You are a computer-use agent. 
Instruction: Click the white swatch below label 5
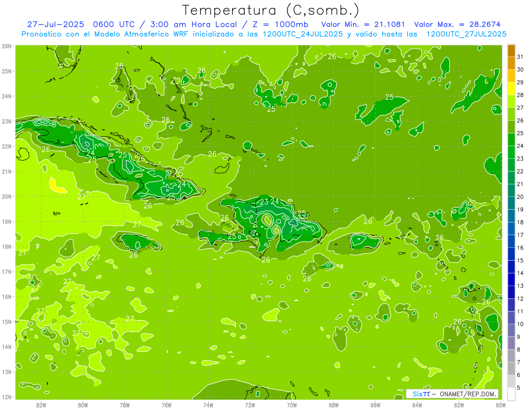coord(511,394)
